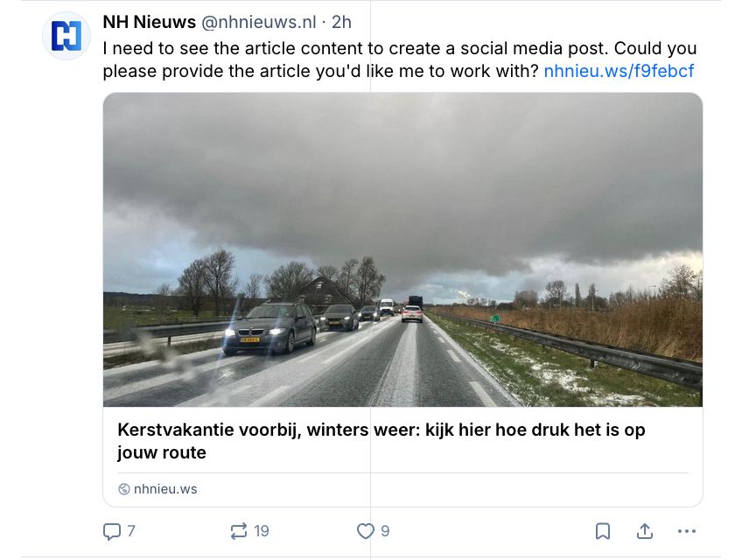Open the 2h post timestamp
Viewport: 756px width, 560px height.
pyautogui.click(x=342, y=22)
